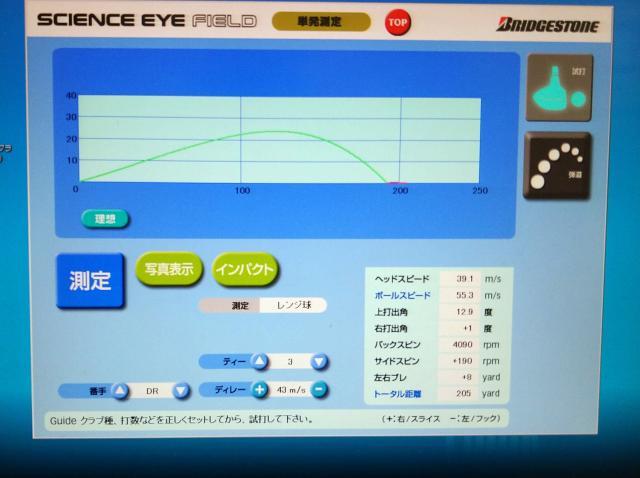Click the 理想 ideal trajectory button
640x478 pixels.
click(105, 219)
